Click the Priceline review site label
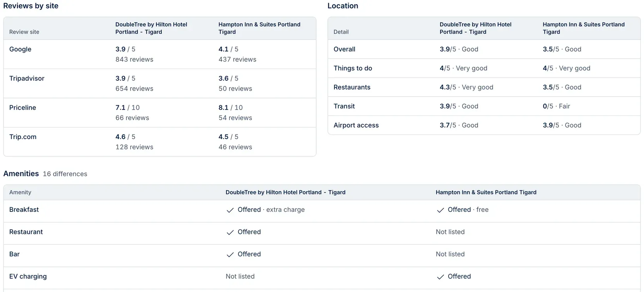The image size is (644, 292). click(22, 108)
